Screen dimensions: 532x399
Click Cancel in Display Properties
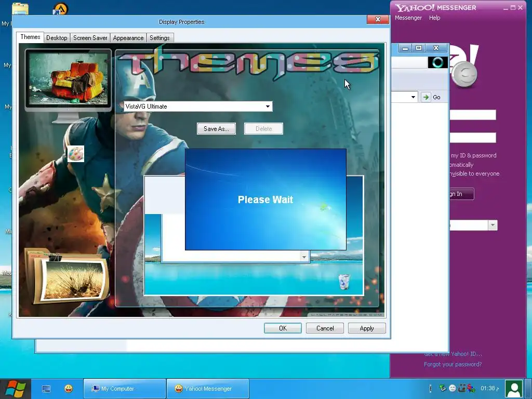(325, 328)
